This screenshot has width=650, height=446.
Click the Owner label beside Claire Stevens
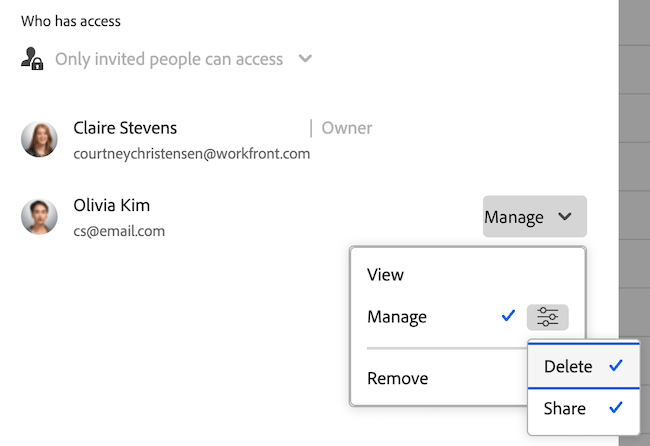point(346,128)
